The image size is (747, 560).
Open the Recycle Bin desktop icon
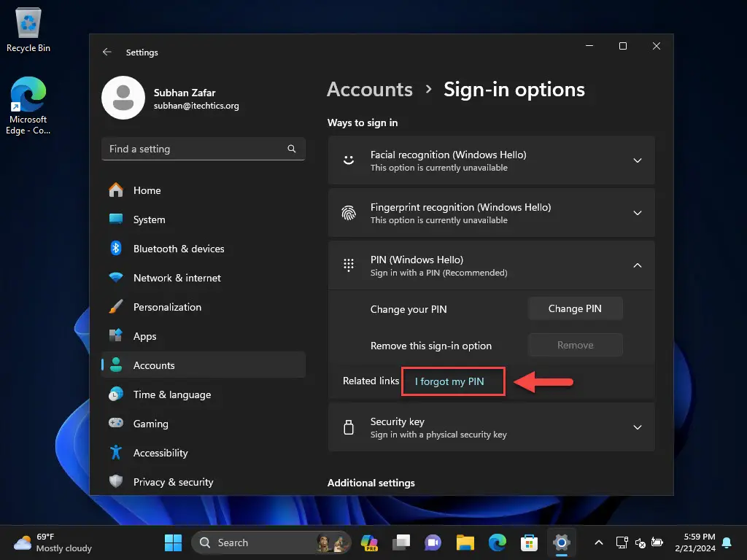[x=28, y=30]
